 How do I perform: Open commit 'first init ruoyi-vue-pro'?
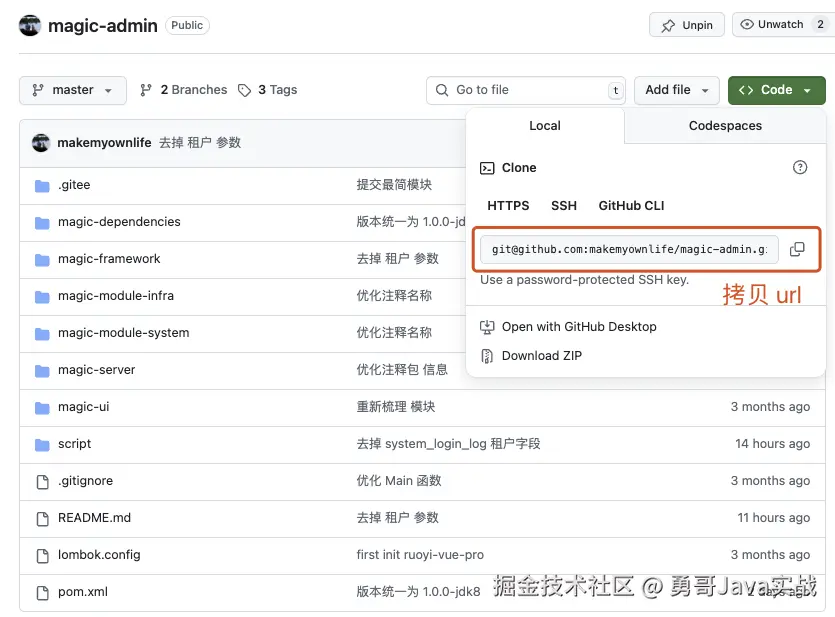point(420,555)
